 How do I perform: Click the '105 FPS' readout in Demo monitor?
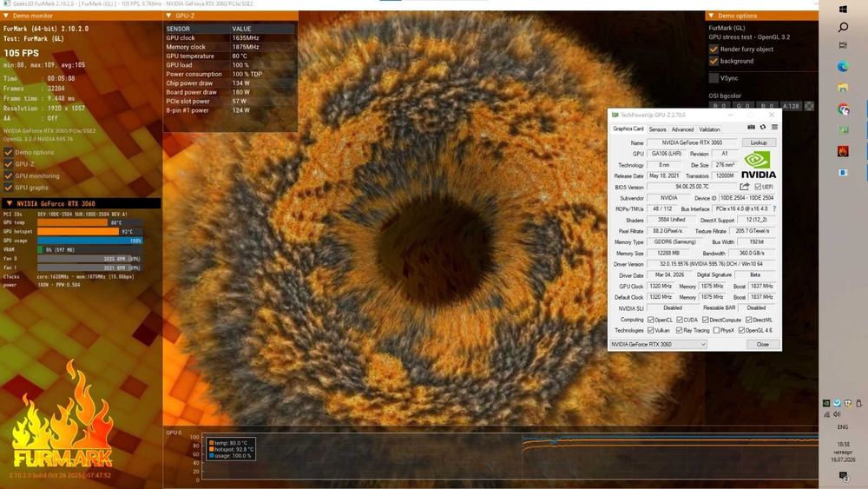click(21, 53)
